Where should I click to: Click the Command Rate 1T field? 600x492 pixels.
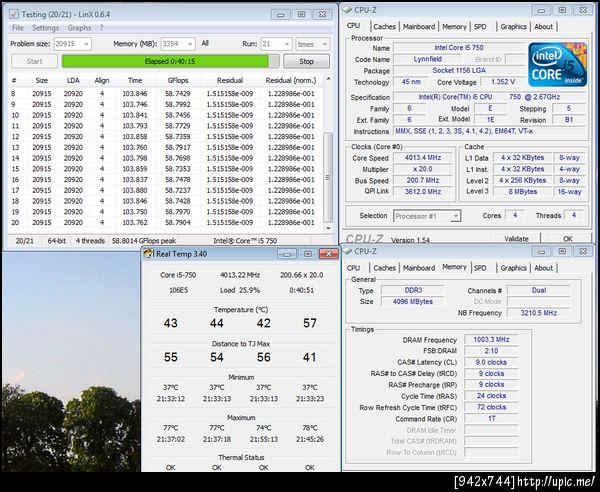491,419
